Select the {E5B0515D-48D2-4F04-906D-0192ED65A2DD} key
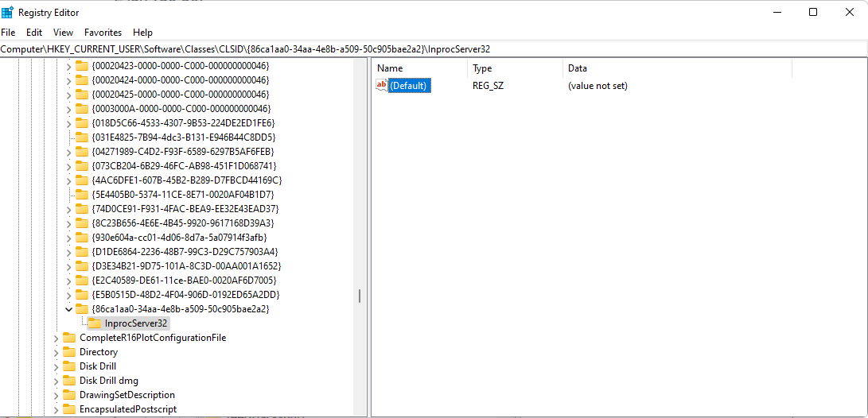This screenshot has height=418, width=868. click(185, 294)
